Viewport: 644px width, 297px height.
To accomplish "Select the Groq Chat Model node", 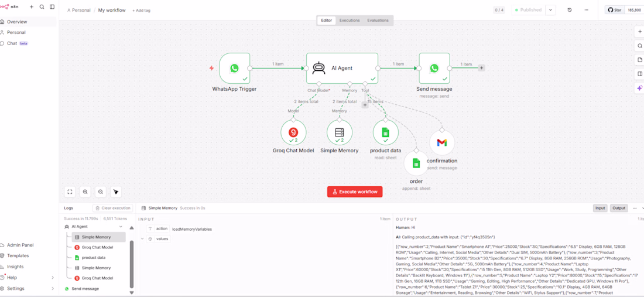I will click(293, 132).
